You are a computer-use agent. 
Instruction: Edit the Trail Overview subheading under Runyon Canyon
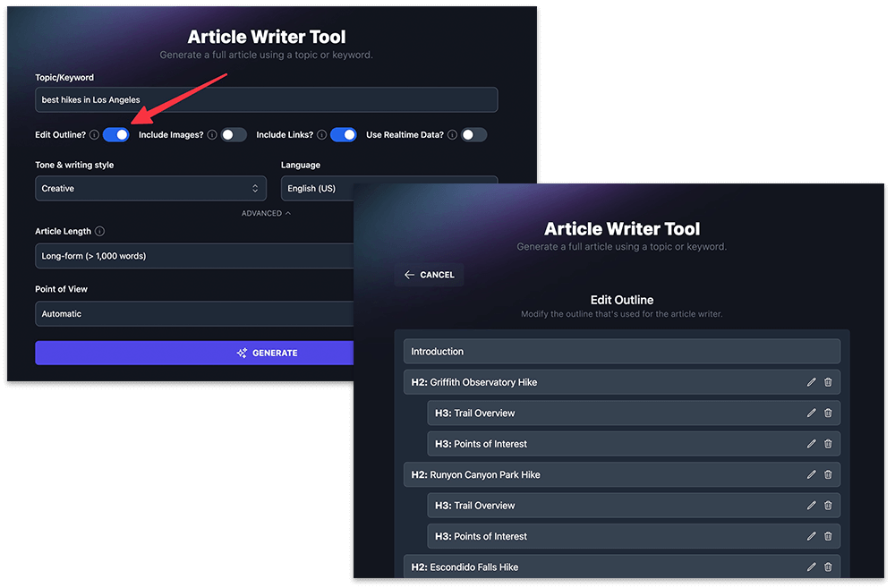coord(811,505)
